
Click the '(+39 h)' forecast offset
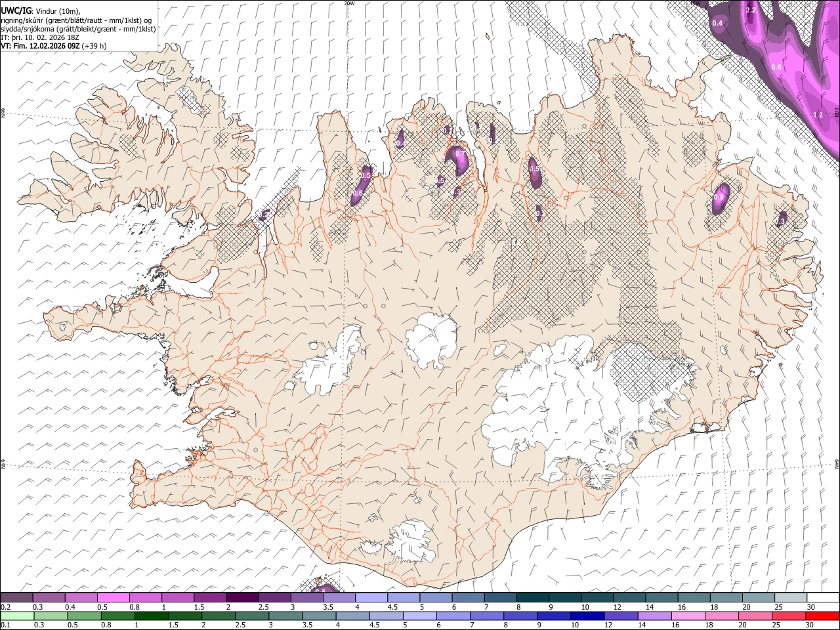coord(94,46)
